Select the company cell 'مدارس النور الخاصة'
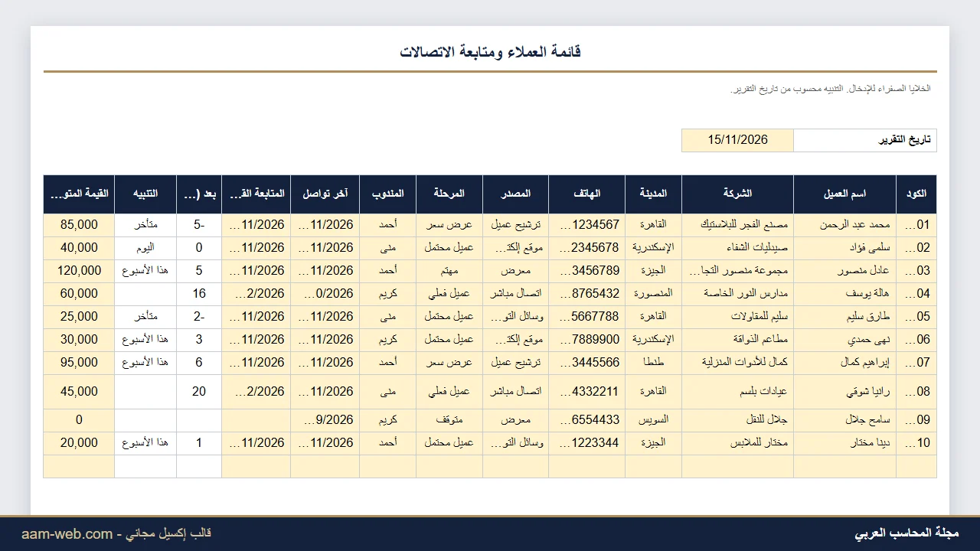Image resolution: width=980 pixels, height=551 pixels. 737,294
